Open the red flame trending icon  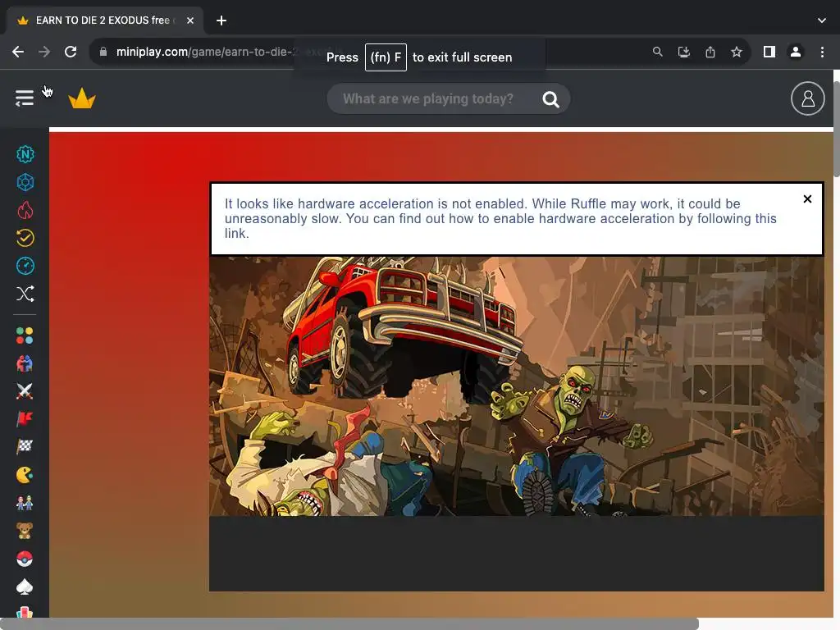tap(25, 210)
